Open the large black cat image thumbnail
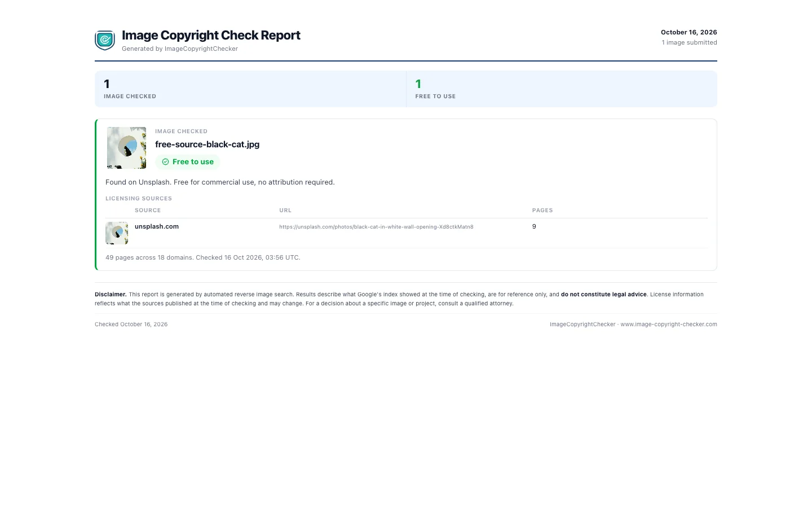 pos(126,148)
